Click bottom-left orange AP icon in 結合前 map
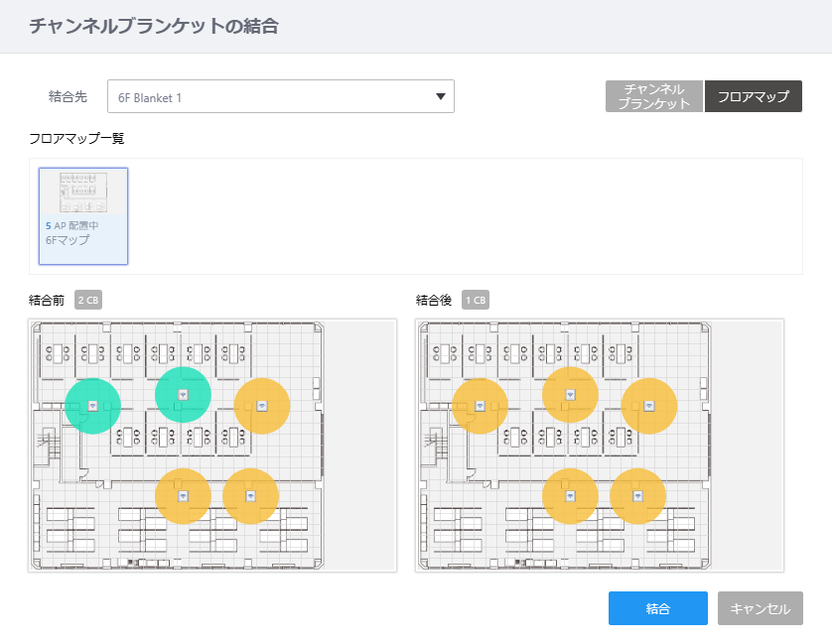832x644 pixels. tap(183, 496)
